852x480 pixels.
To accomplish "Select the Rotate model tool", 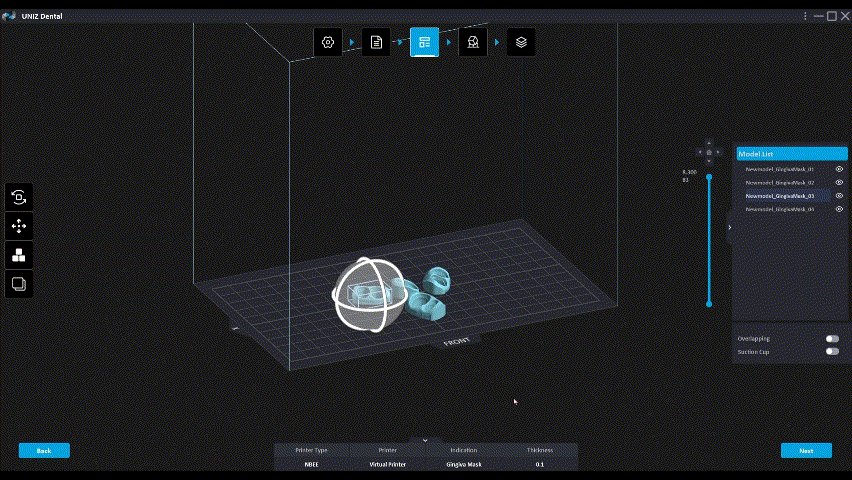I will click(x=19, y=197).
